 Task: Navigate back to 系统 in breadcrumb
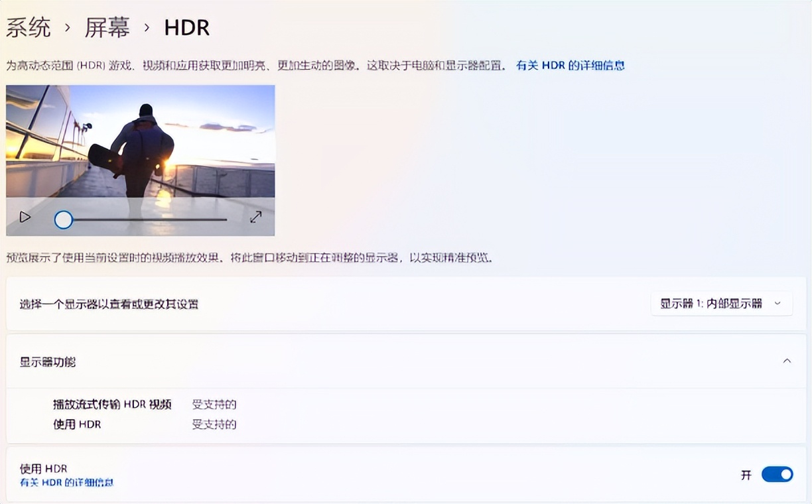point(28,27)
